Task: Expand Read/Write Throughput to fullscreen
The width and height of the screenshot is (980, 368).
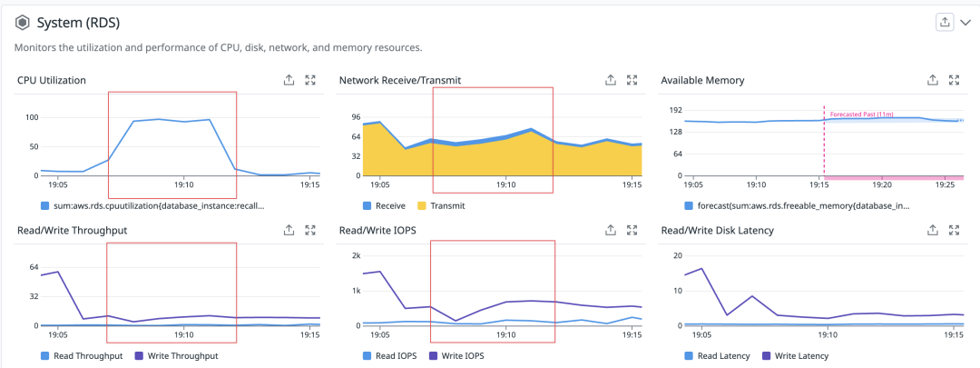Action: coord(310,230)
